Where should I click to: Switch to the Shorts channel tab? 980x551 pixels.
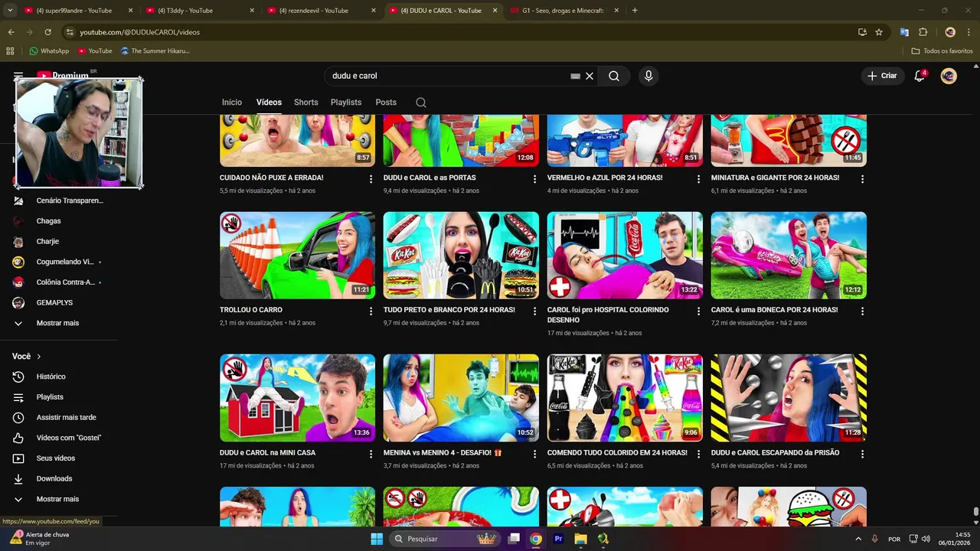tap(306, 103)
